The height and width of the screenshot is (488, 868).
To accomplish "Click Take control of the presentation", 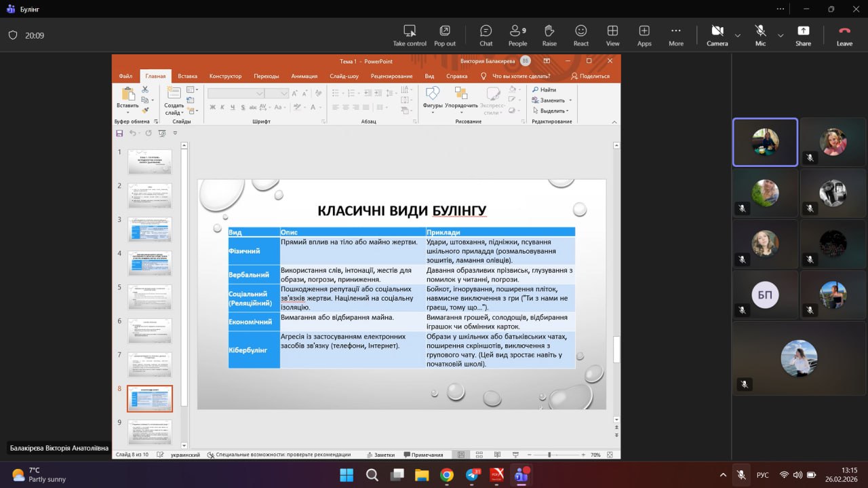I will click(x=410, y=35).
